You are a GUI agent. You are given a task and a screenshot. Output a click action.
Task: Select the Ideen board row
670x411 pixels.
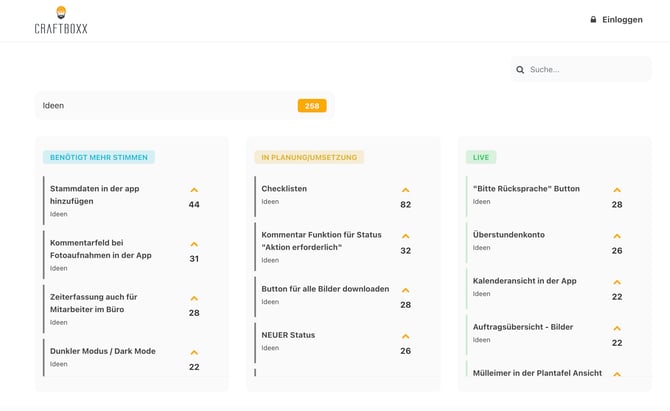160,105
